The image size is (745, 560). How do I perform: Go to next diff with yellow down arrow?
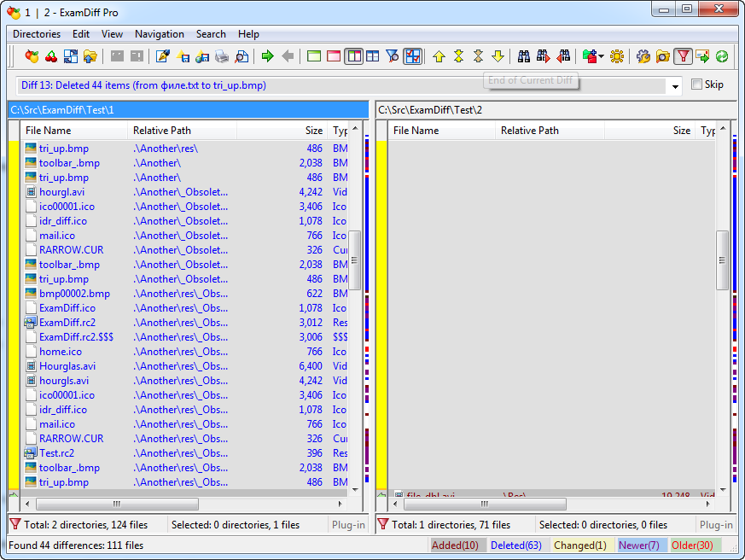click(498, 56)
